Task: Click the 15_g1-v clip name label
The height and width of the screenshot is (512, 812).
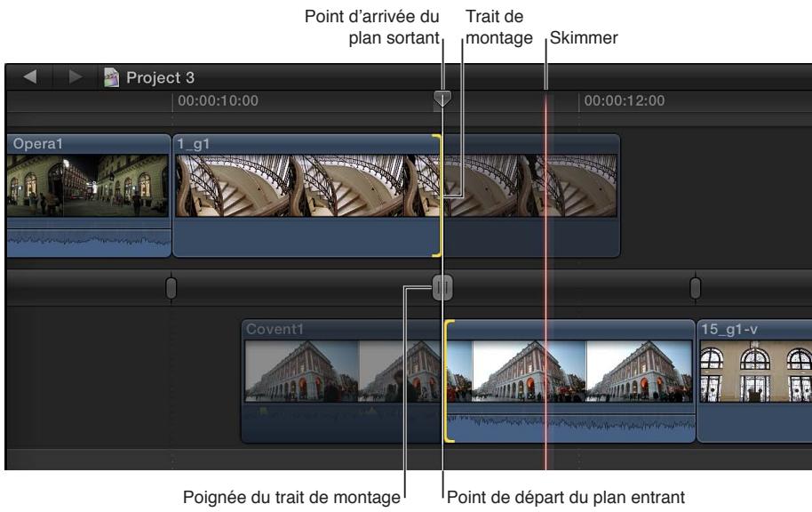Action: point(729,329)
